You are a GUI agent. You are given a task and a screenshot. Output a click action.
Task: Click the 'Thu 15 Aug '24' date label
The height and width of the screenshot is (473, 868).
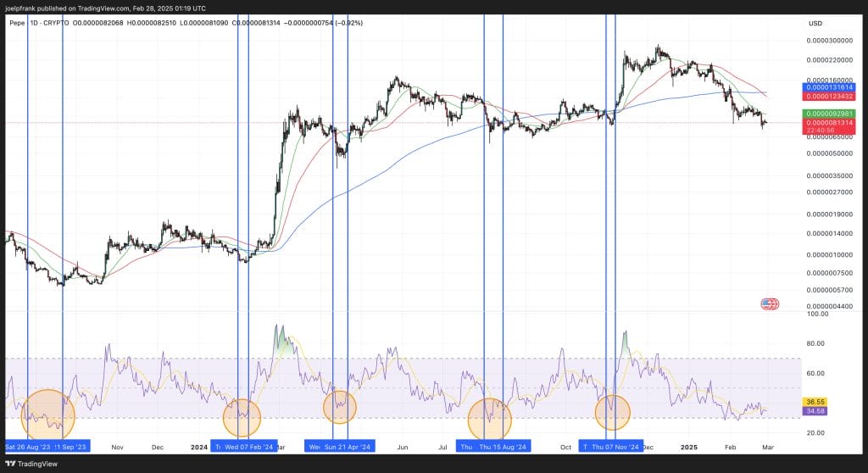pos(502,447)
